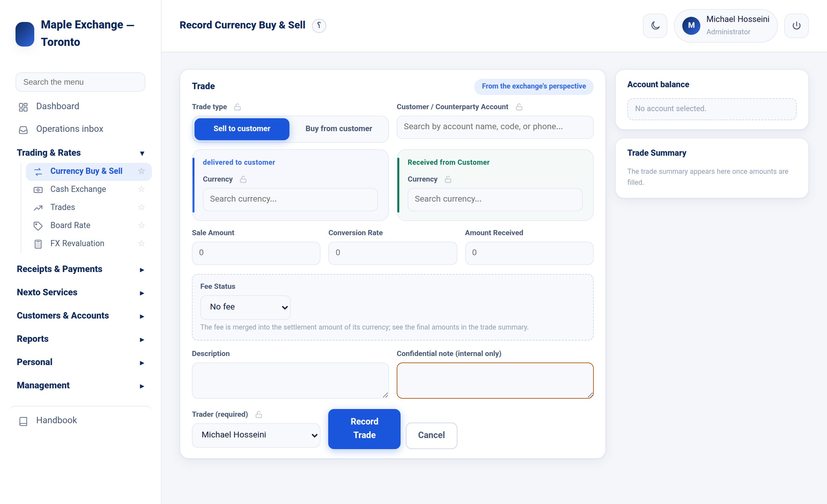Toggle dark mode moon icon
Image resolution: width=827 pixels, height=504 pixels.
coord(655,26)
